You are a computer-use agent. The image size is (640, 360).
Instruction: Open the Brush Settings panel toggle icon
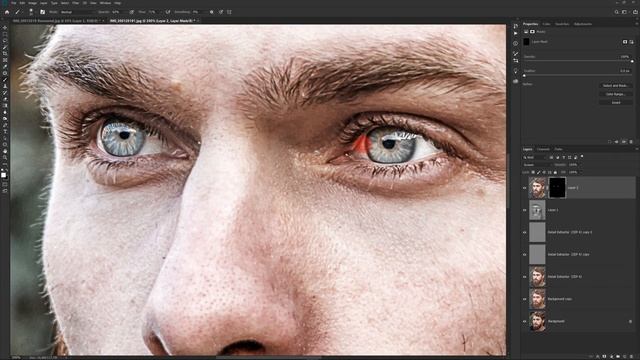pyautogui.click(x=42, y=12)
